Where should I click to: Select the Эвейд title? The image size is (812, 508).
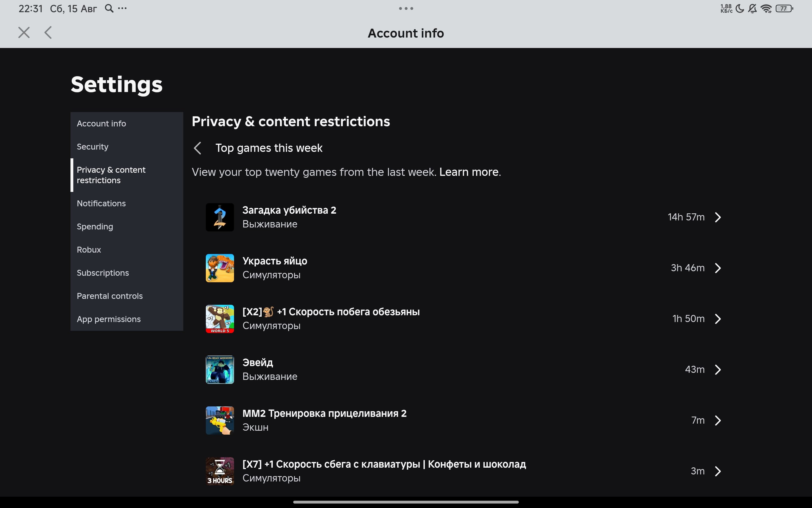point(258,363)
